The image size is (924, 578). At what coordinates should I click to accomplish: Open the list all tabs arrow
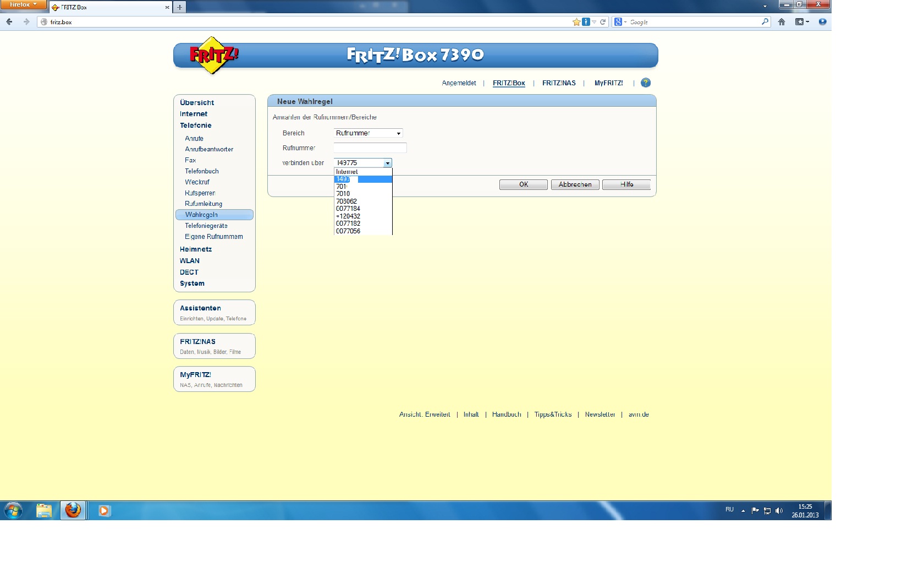coord(765,7)
